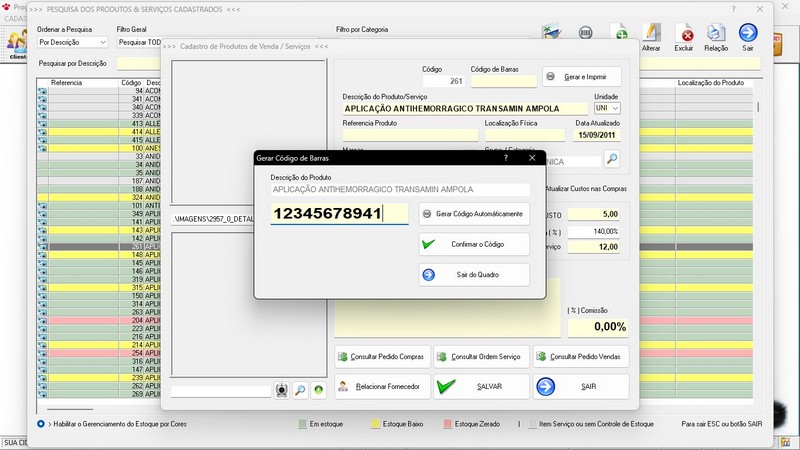Viewport: 800px width, 450px height.
Task: Click the Filtro Geral Pesquisar field
Action: (x=139, y=42)
